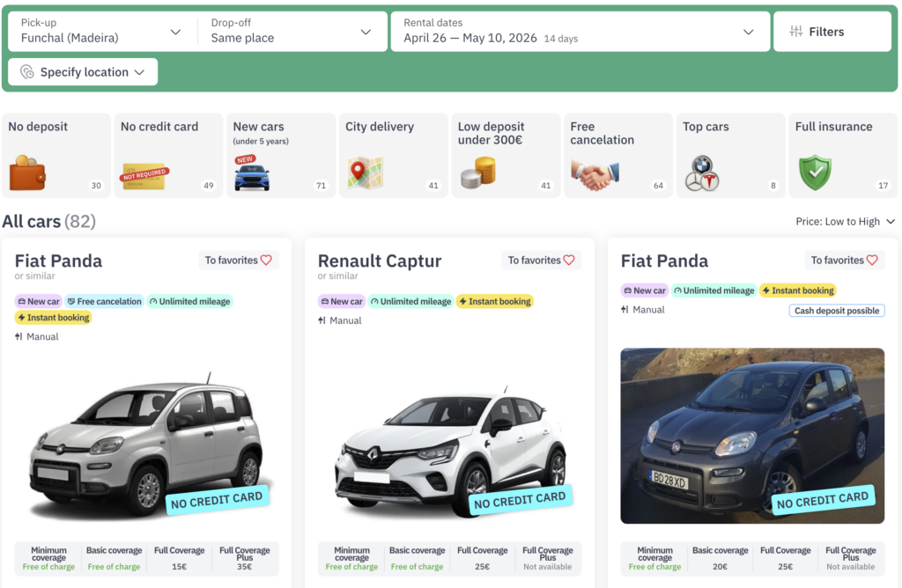Click the Cash deposit possible label
This screenshot has height=588, width=902.
pyautogui.click(x=836, y=310)
